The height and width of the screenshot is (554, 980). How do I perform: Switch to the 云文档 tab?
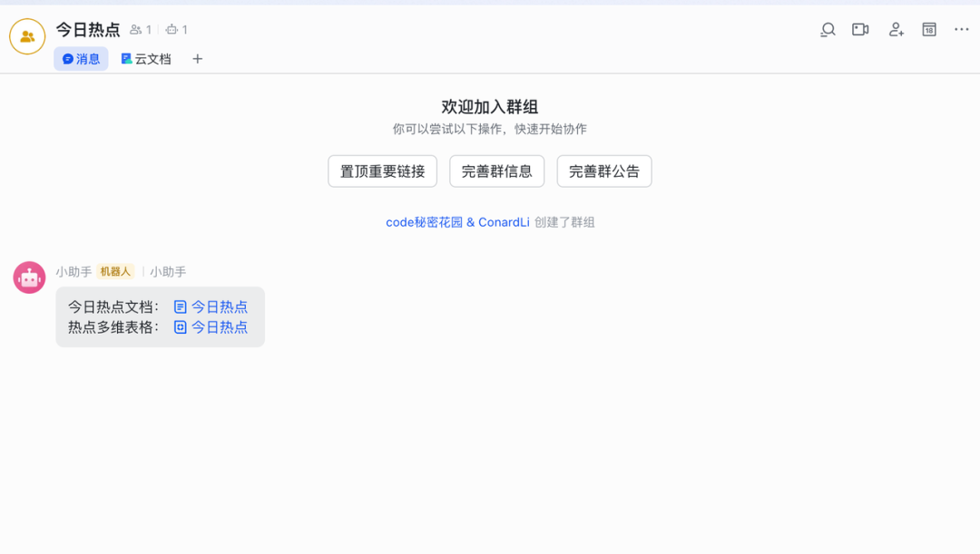[x=146, y=58]
